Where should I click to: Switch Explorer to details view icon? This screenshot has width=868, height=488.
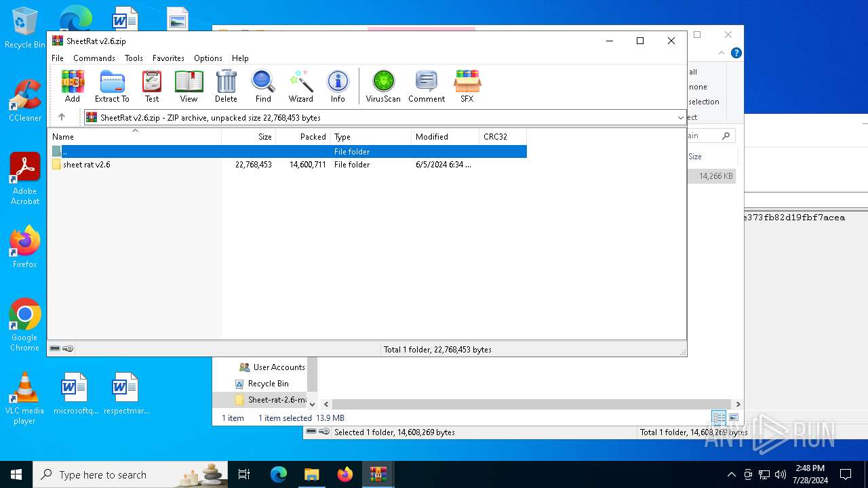coord(719,418)
